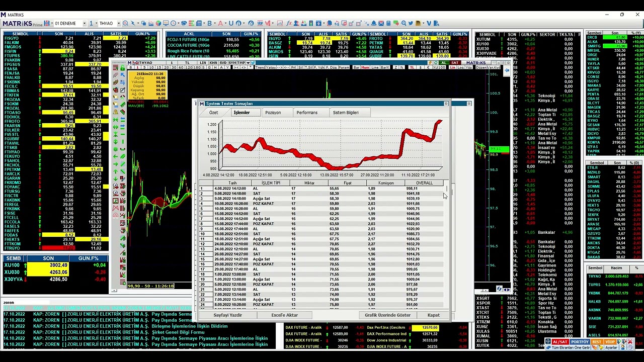The height and width of the screenshot is (362, 644).
Task: Click the AL/SAT button in the bottom bar
Action: 559,342
